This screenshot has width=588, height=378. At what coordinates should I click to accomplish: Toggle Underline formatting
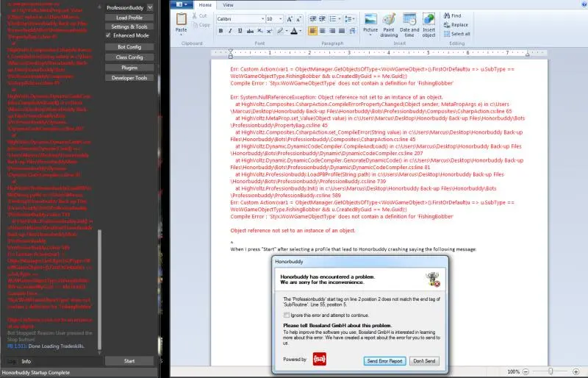pyautogui.click(x=240, y=31)
